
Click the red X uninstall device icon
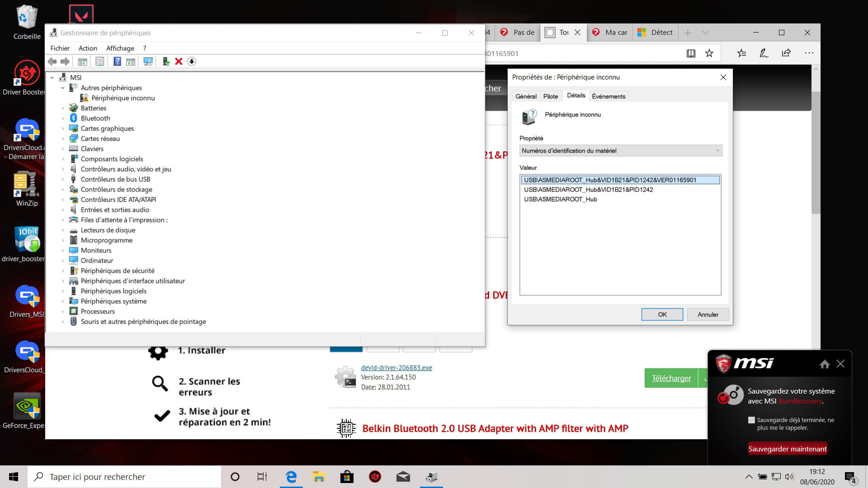pos(179,61)
